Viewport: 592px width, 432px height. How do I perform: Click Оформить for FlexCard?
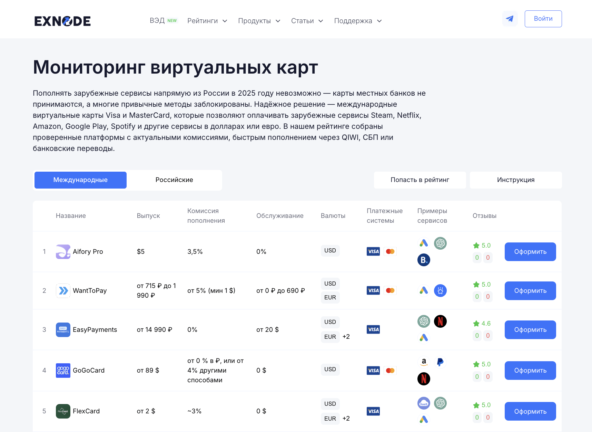[x=530, y=412]
